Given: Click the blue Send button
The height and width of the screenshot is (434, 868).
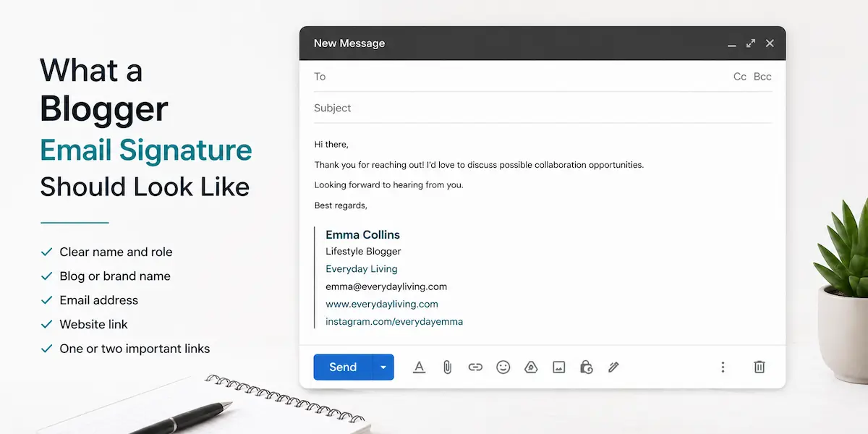Looking at the screenshot, I should click(343, 367).
